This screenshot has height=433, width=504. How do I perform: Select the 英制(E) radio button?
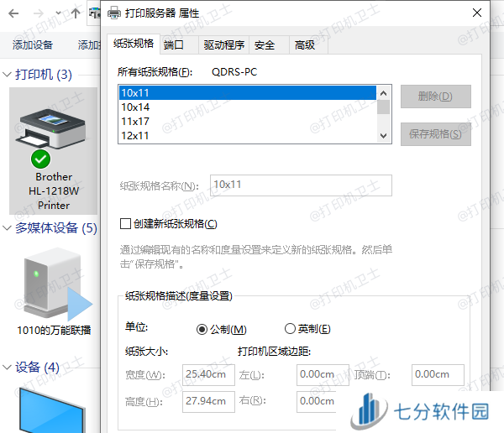290,329
